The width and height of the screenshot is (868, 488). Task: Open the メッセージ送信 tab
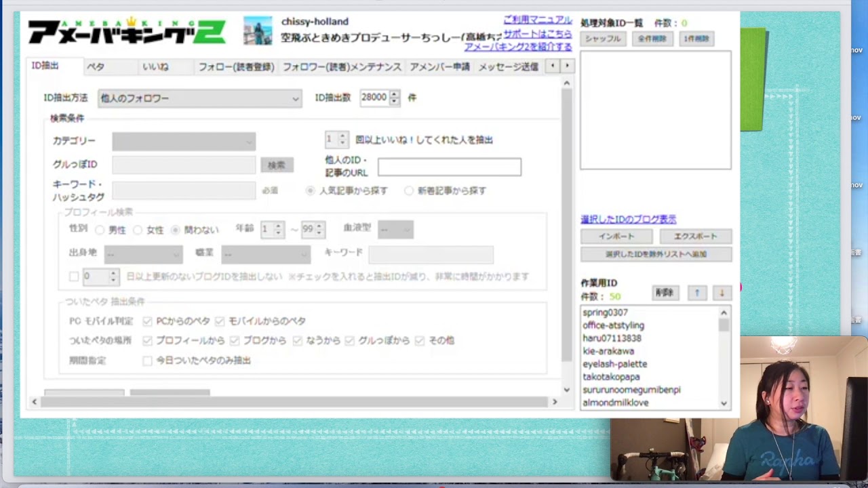(509, 66)
